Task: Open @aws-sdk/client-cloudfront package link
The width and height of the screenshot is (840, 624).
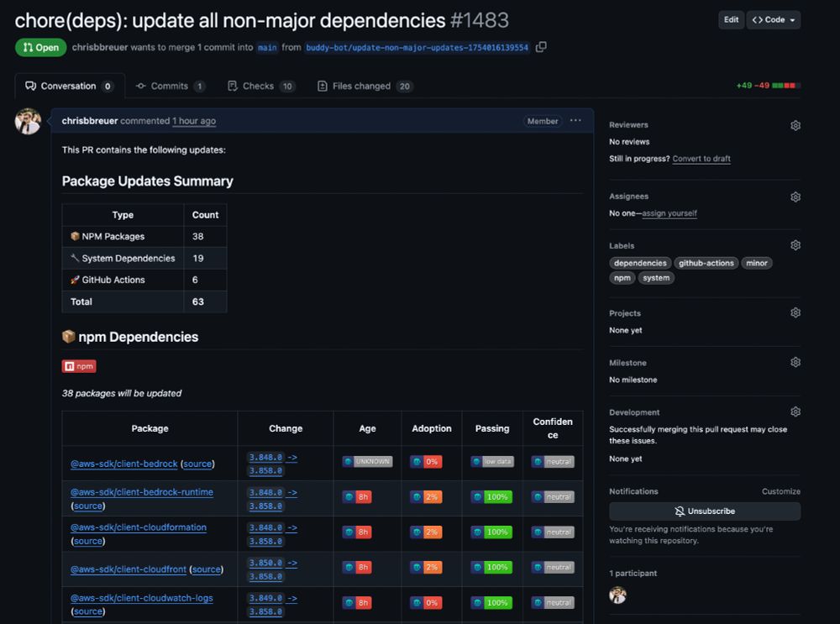Action: 128,569
